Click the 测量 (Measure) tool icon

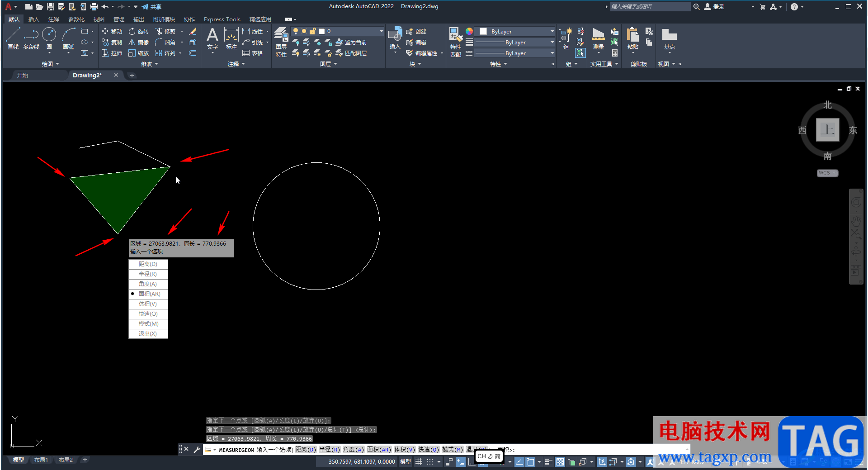[x=598, y=38]
